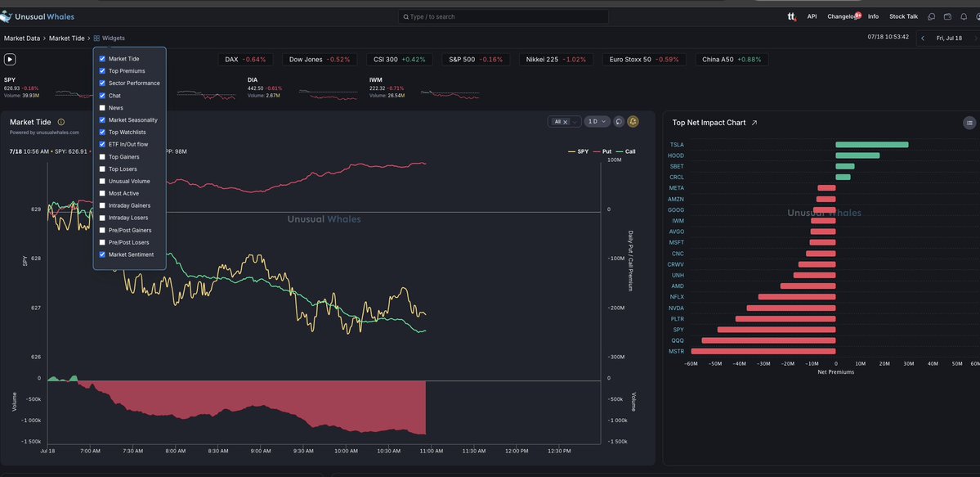
Task: Click the Euro Stoxx 50 ticker chip
Action: click(644, 60)
